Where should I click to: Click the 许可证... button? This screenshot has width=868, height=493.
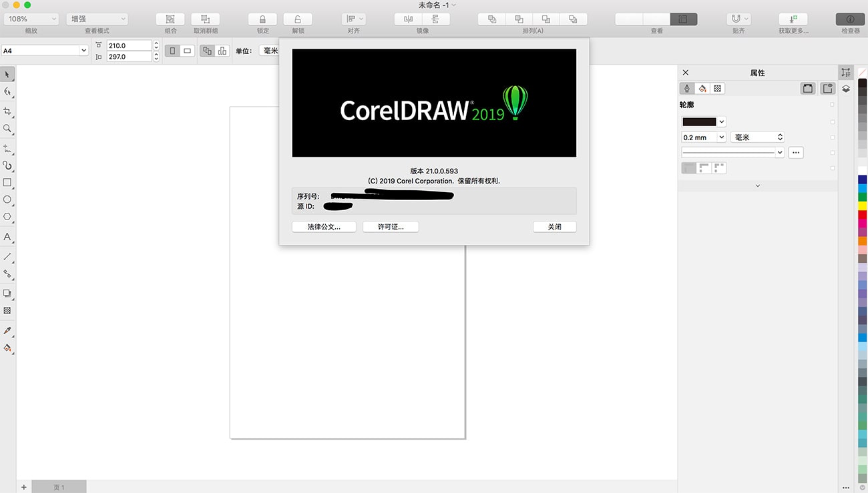pos(391,227)
